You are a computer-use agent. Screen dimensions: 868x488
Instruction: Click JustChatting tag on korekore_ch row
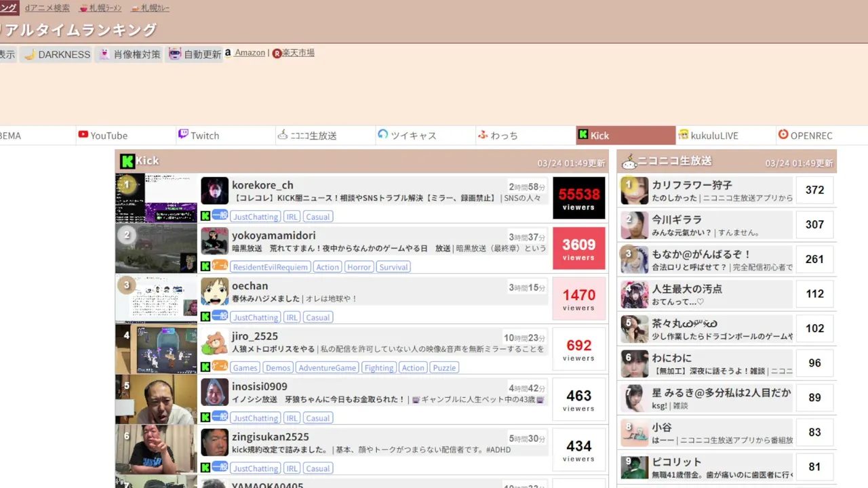click(x=256, y=217)
